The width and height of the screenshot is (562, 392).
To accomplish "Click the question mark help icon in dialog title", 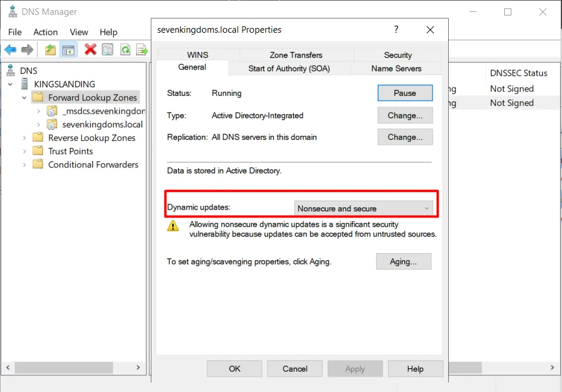I will click(x=396, y=30).
